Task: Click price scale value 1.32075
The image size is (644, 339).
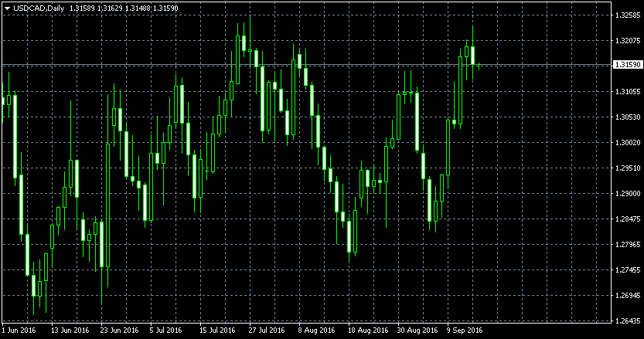Action: click(628, 41)
